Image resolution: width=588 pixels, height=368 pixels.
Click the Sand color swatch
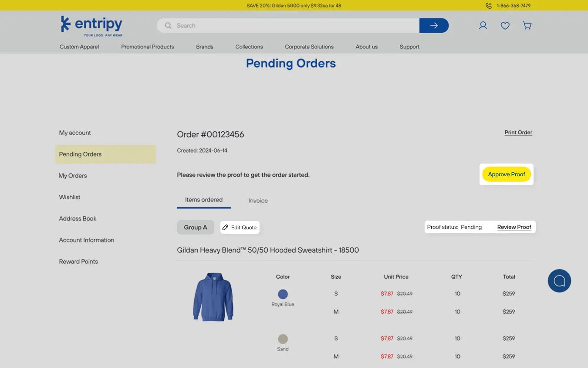[283, 339]
